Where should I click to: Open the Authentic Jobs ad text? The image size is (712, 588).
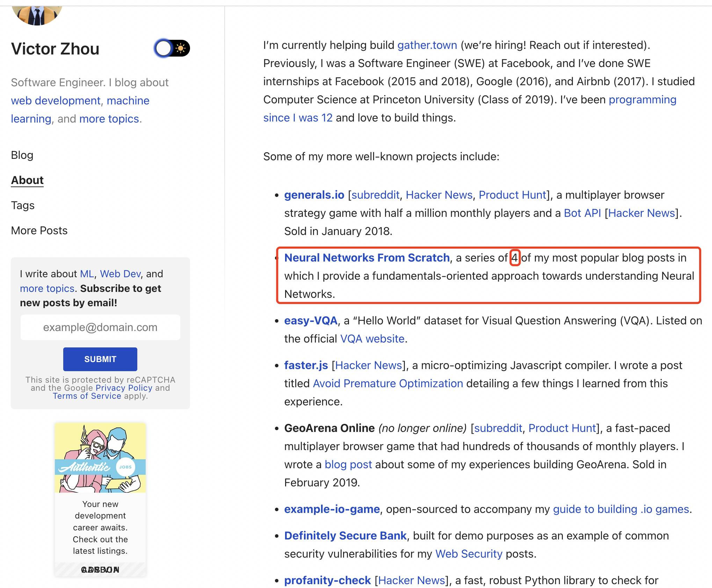(x=100, y=528)
